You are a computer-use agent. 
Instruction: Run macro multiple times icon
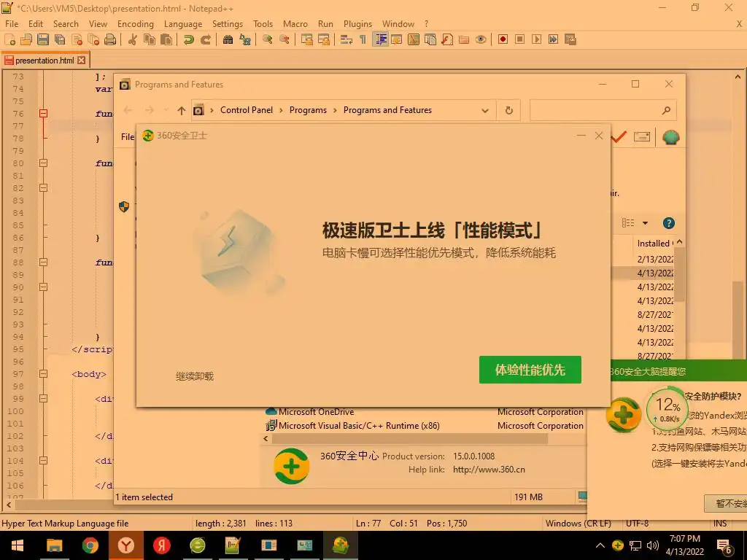pos(553,39)
